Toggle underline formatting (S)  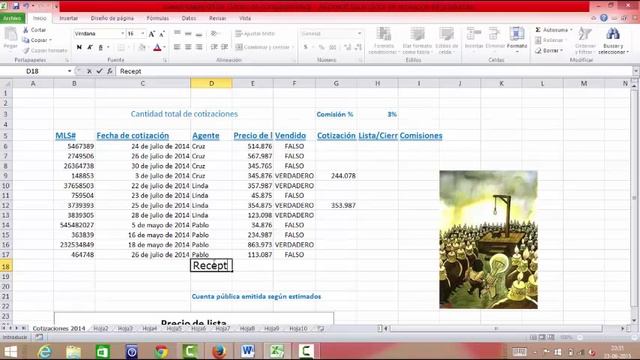(100, 47)
